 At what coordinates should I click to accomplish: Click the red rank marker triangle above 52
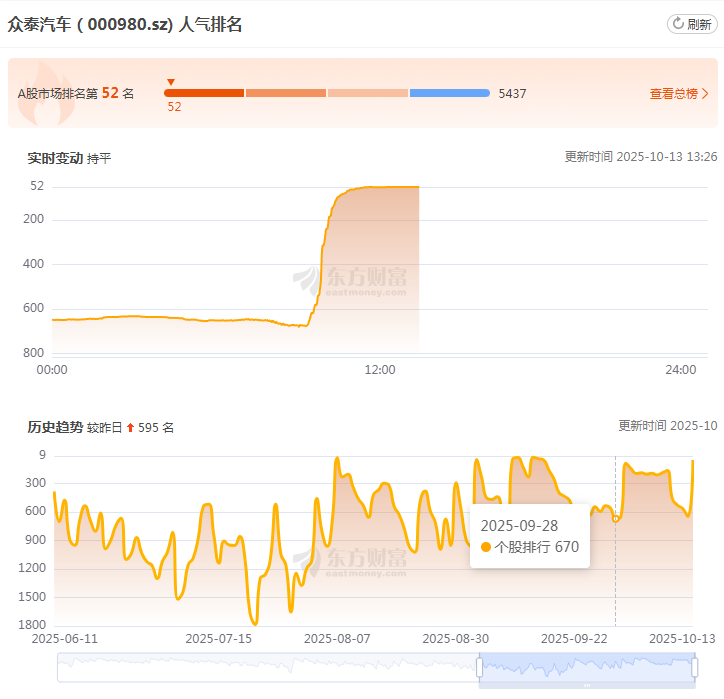point(171,82)
